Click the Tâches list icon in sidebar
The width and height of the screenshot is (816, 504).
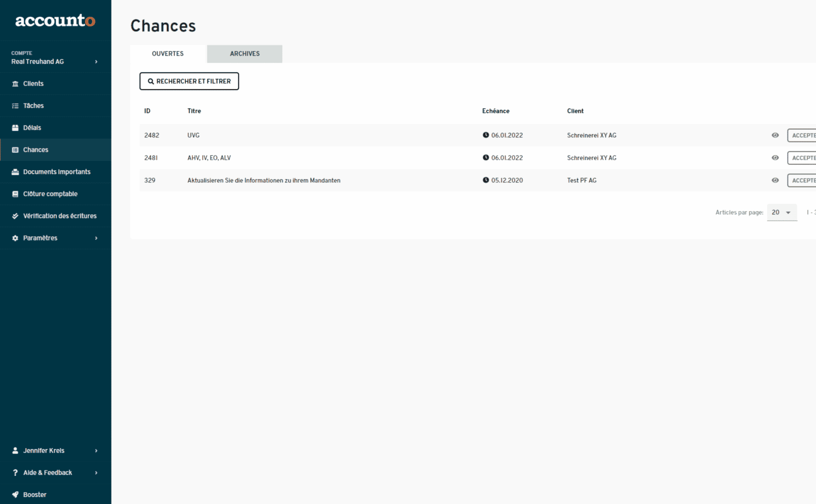click(x=15, y=106)
